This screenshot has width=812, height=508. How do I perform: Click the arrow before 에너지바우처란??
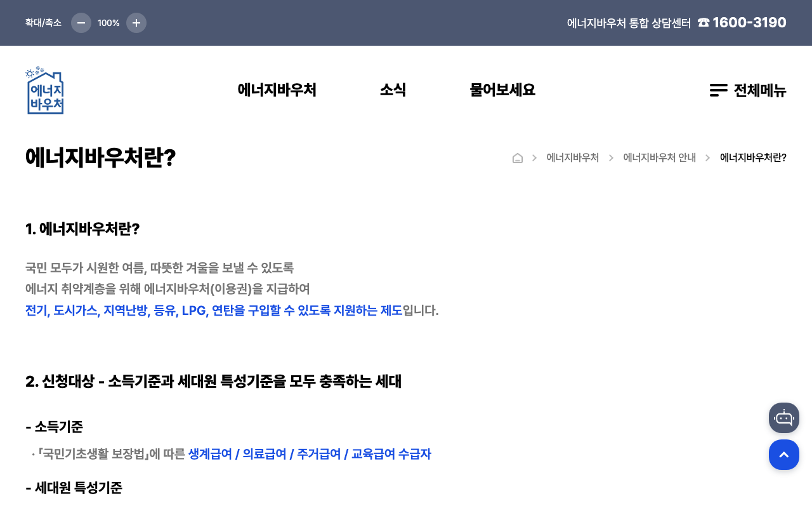(x=707, y=157)
